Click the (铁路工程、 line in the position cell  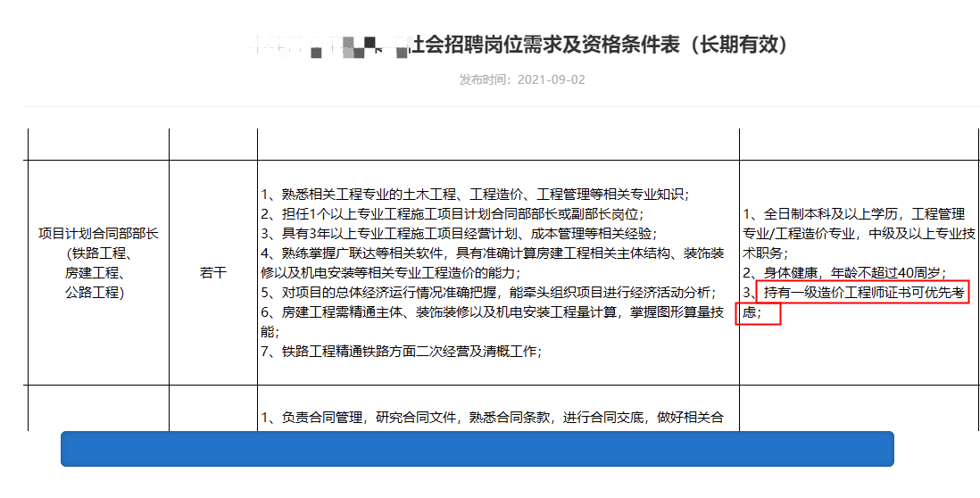(x=98, y=253)
